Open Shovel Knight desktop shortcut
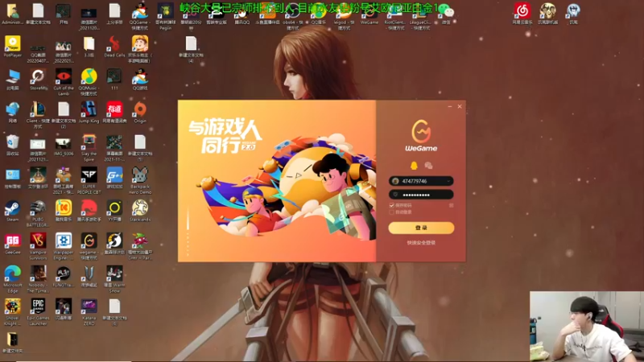 point(12,312)
